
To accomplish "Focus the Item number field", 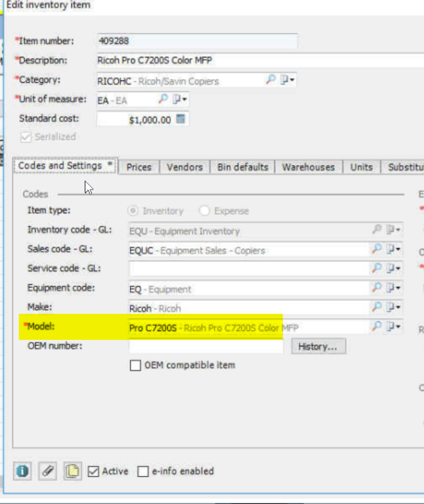I will [197, 41].
